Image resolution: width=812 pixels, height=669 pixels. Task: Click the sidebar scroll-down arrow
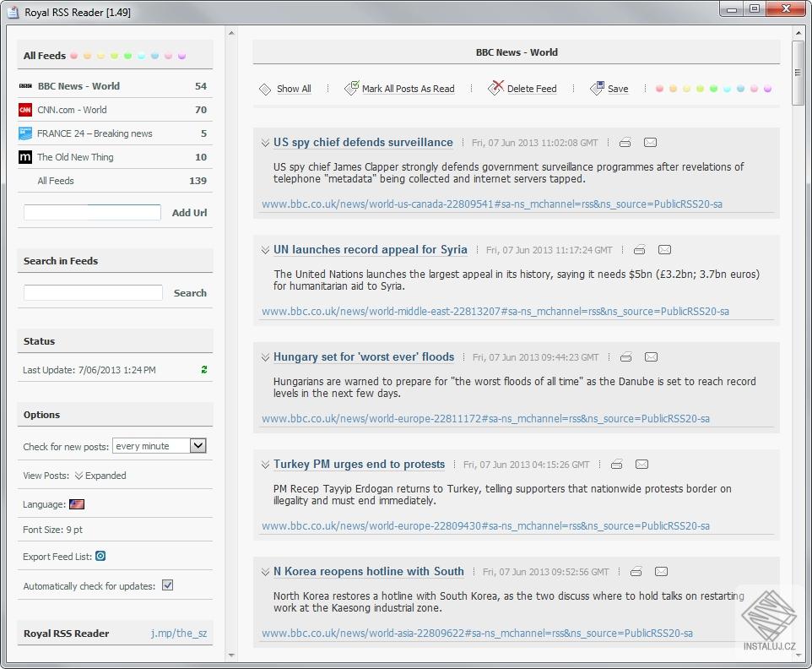(x=231, y=655)
